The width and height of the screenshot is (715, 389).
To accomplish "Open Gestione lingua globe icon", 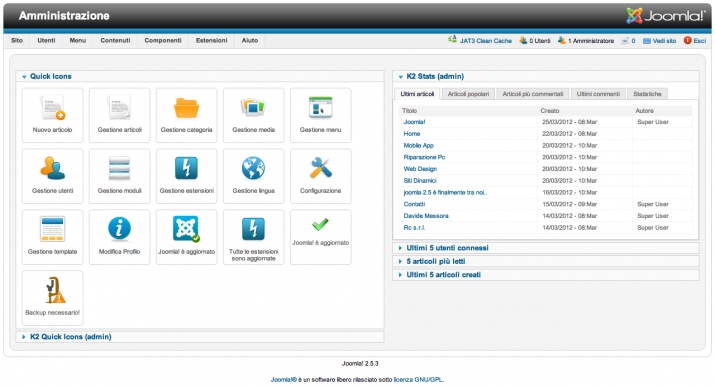I will [254, 176].
